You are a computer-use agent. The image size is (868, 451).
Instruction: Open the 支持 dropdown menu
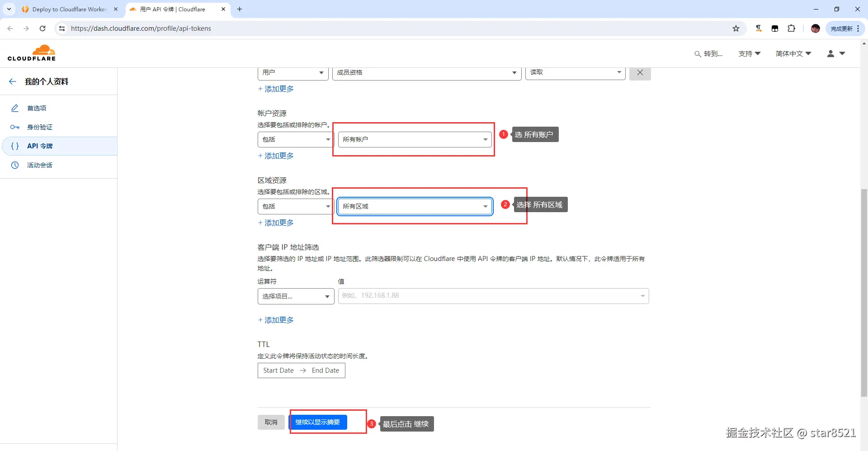pyautogui.click(x=750, y=54)
